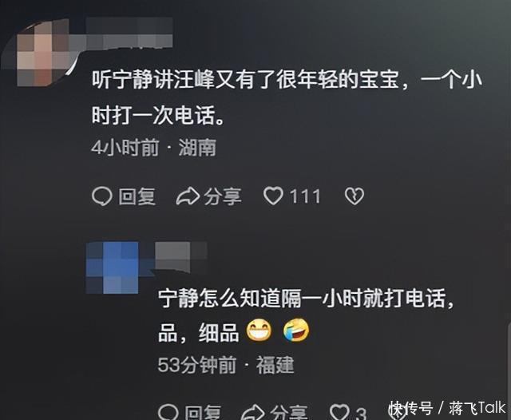The width and height of the screenshot is (511, 420).
Task: Click the tilted laughing-crying emoji
Action: click(x=296, y=330)
